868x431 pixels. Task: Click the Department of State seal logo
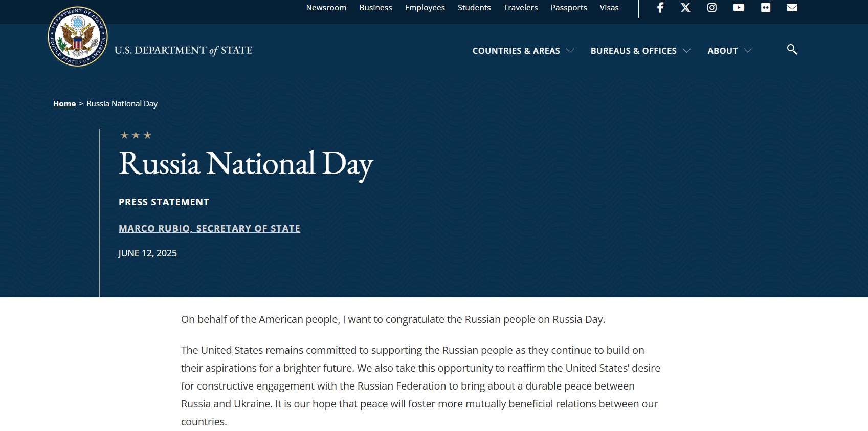point(78,37)
